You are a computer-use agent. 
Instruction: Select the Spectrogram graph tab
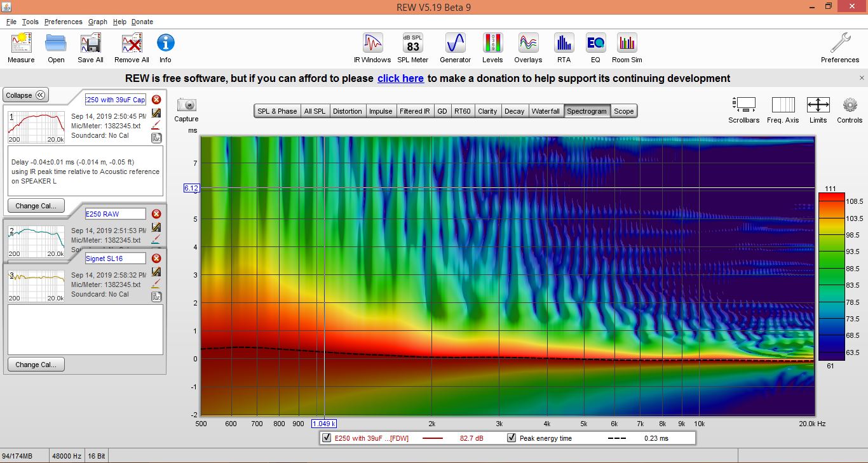(x=587, y=111)
